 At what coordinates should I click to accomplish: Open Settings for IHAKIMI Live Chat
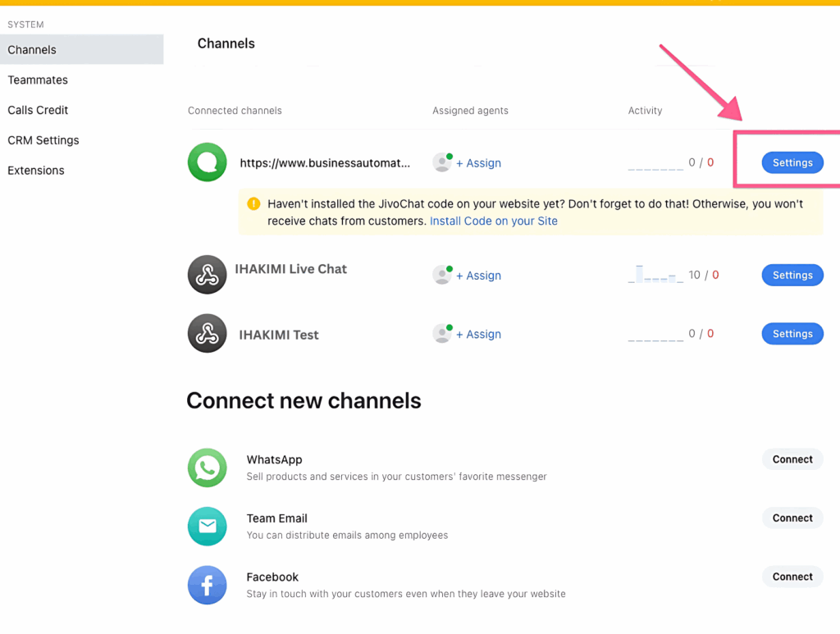click(792, 275)
